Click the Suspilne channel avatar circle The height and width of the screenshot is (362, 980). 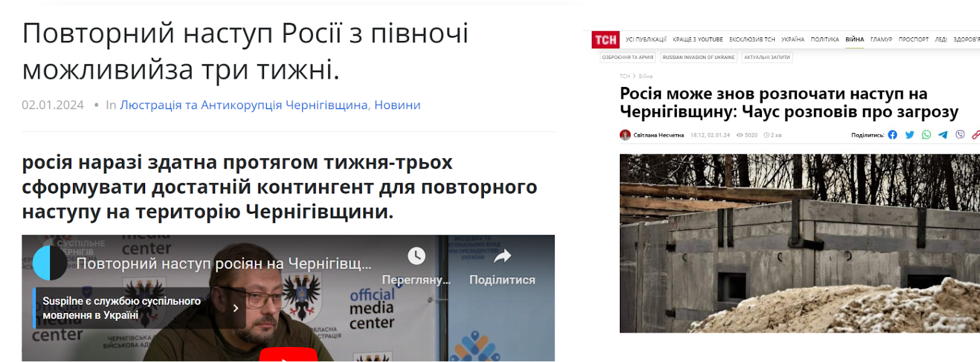[50, 263]
